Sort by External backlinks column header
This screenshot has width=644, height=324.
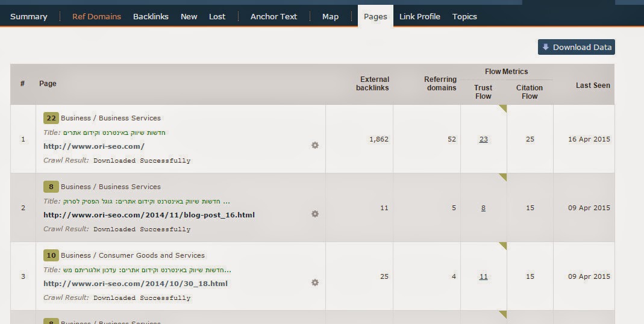pyautogui.click(x=372, y=83)
